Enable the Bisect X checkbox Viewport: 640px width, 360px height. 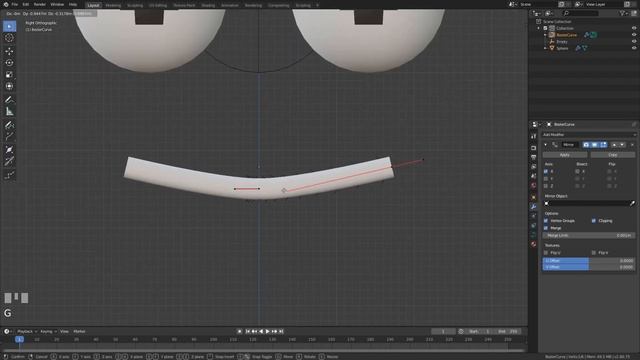(577, 171)
